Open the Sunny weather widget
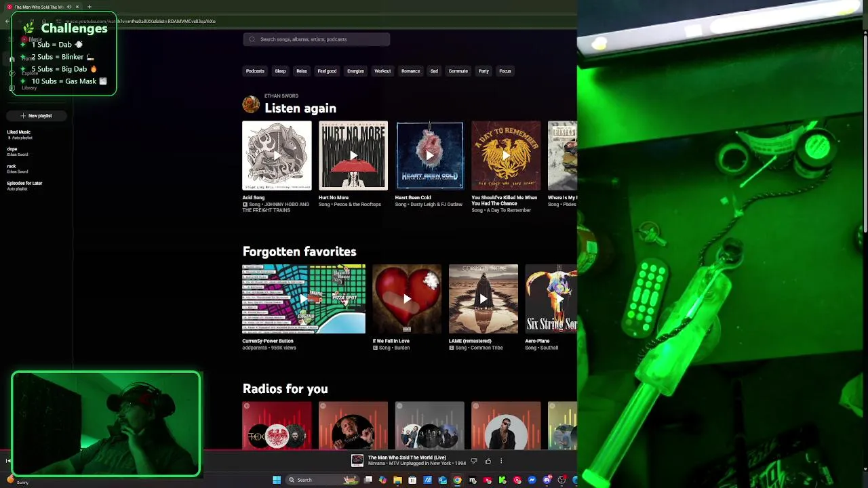The width and height of the screenshot is (868, 488). click(16, 481)
